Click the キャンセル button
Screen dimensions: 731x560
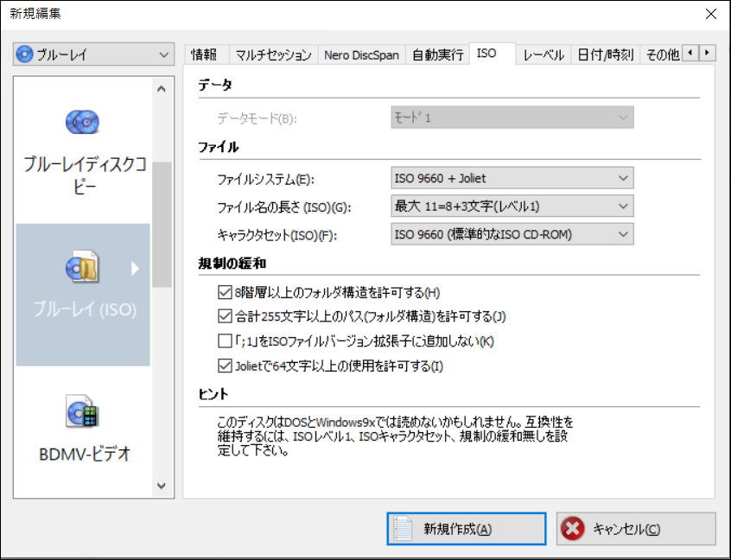click(x=637, y=528)
